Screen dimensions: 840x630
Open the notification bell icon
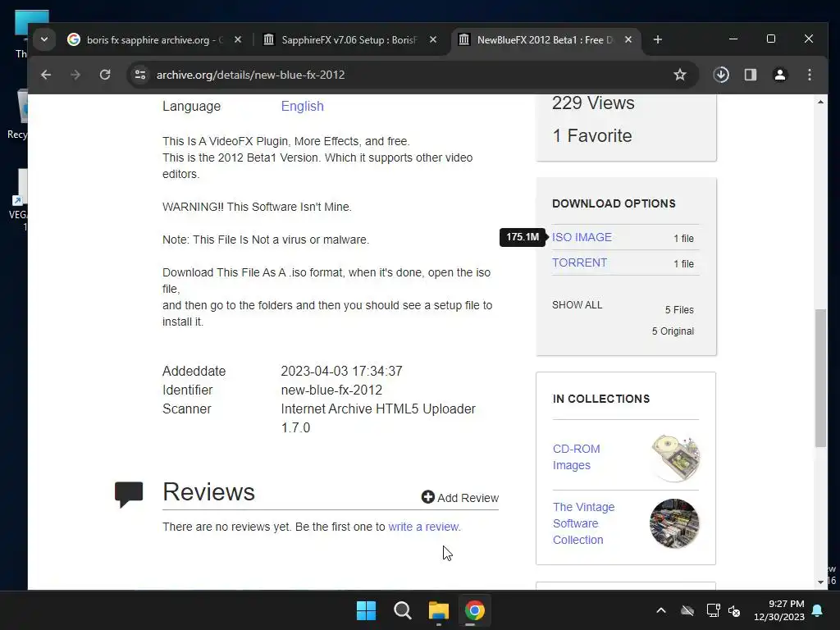(x=818, y=610)
